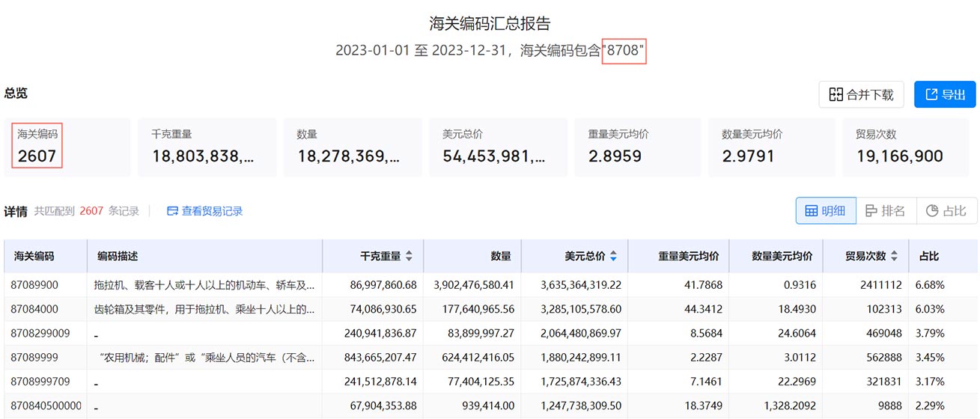Click weight value 843,665,207.47

pyautogui.click(x=380, y=357)
